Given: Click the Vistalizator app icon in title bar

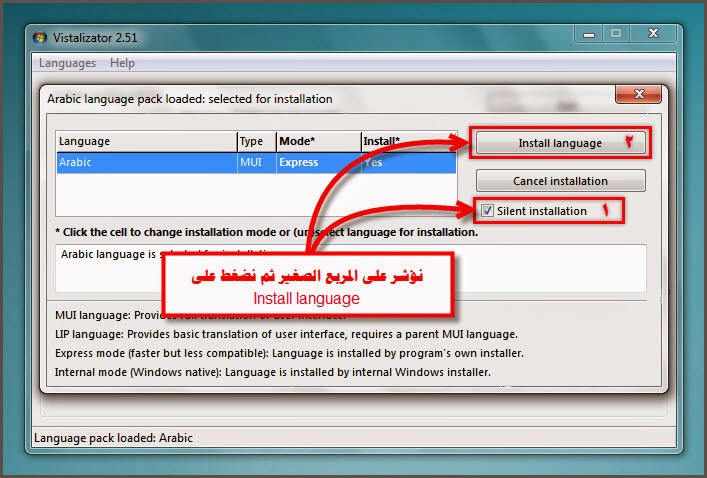Looking at the screenshot, I should click(x=40, y=37).
